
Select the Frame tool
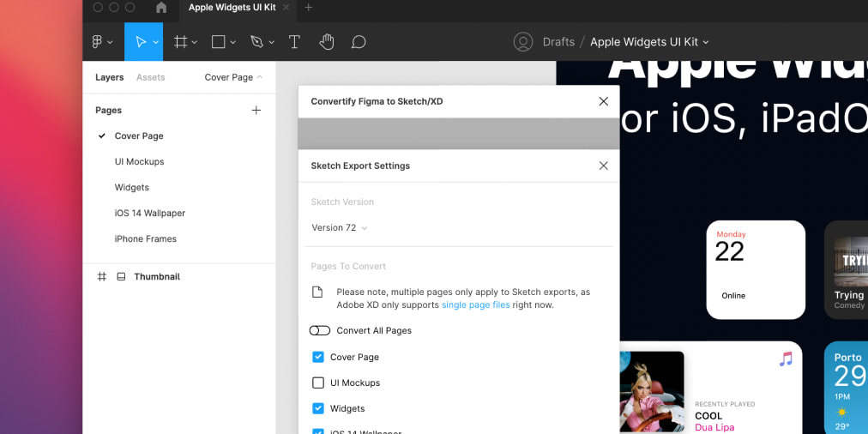point(180,42)
